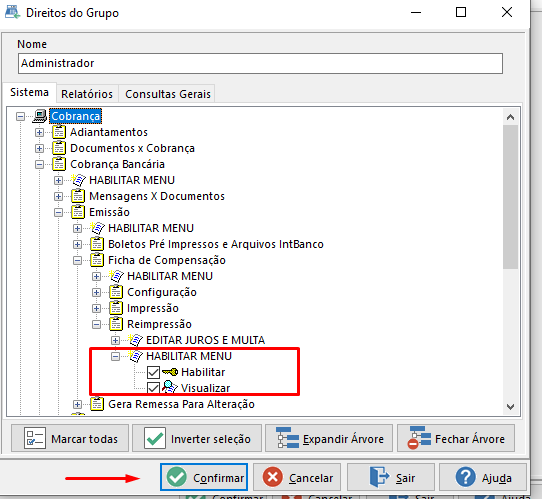Screen dimensions: 542x499
Task: Switch to the Relatórios tab
Action: coord(87,94)
